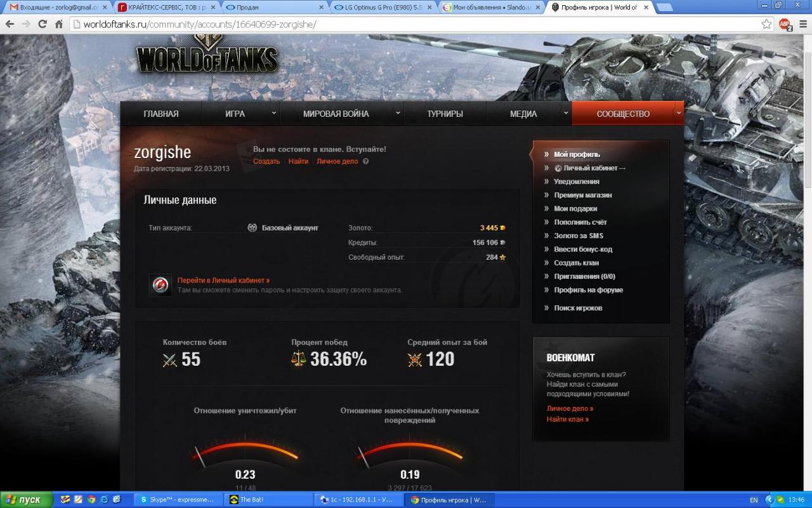Open the Chrome menu icon

tap(802, 24)
